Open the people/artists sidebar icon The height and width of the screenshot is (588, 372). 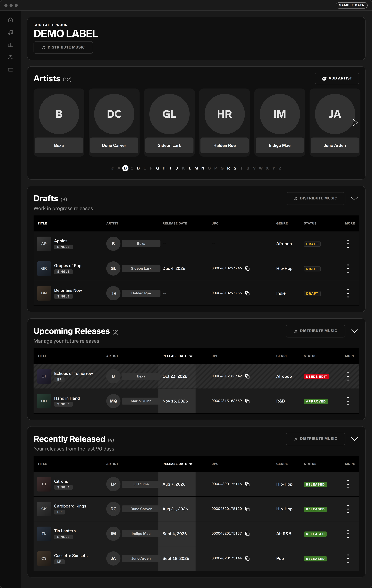tap(10, 57)
